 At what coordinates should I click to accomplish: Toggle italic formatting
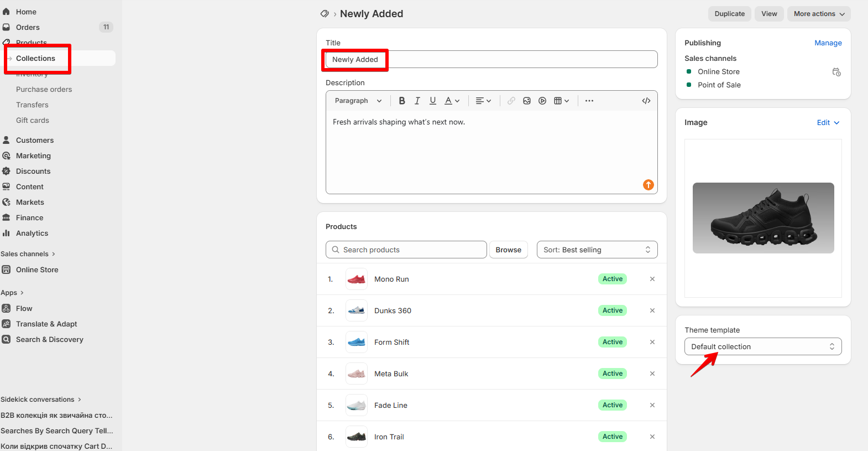click(x=417, y=101)
